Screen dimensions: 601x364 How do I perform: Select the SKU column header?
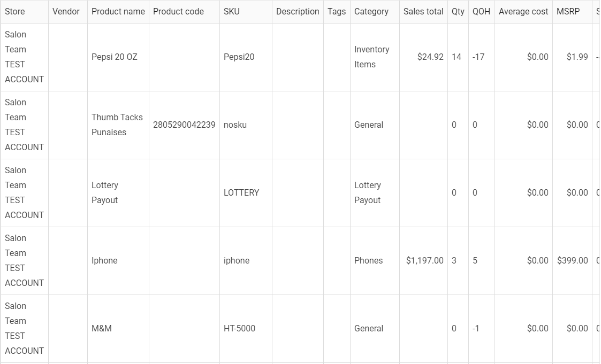coord(232,11)
